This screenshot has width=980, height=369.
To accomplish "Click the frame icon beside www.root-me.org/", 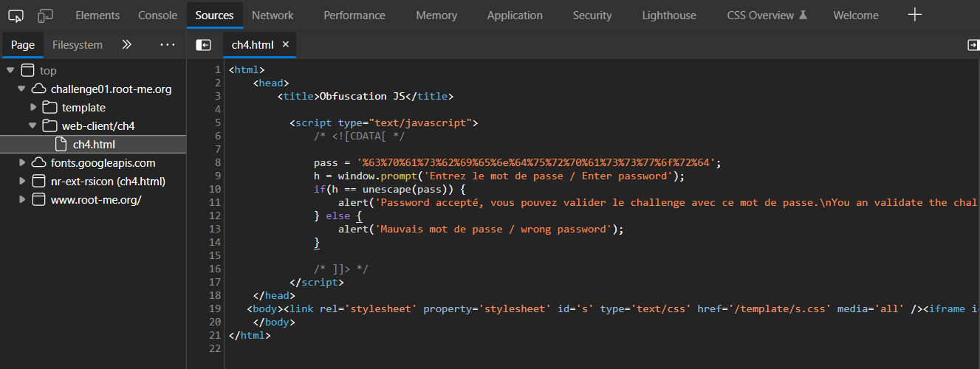I will [x=38, y=200].
